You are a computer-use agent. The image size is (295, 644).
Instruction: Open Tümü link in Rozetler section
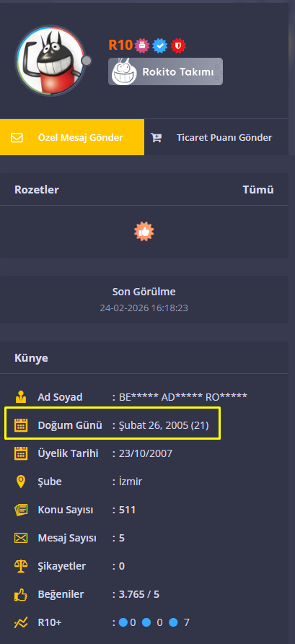tap(258, 190)
